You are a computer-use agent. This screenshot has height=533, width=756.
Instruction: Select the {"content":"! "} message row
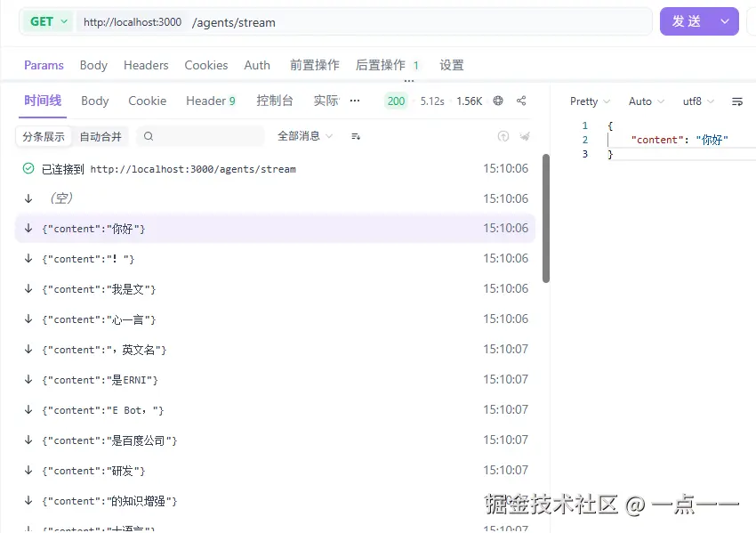click(275, 259)
